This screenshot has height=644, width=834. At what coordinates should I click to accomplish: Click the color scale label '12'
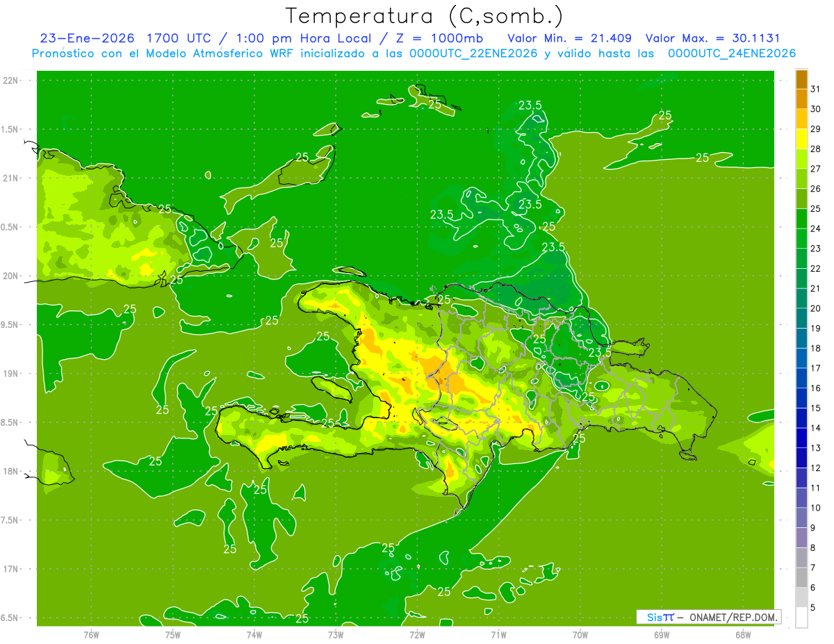coord(816,468)
